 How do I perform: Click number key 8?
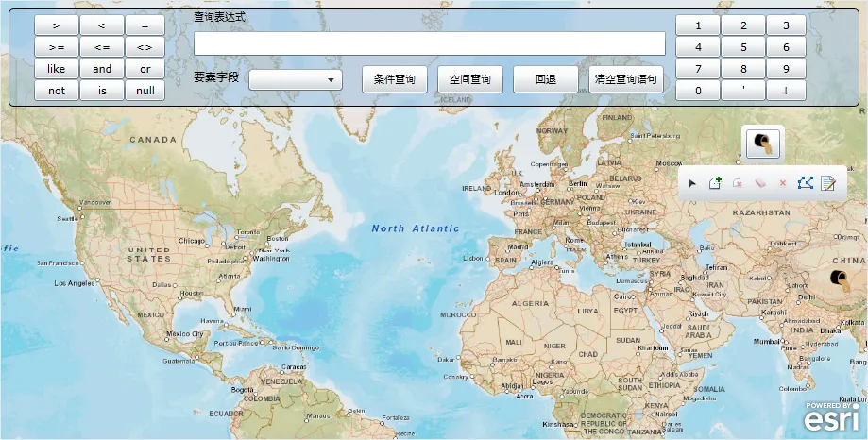click(x=743, y=69)
